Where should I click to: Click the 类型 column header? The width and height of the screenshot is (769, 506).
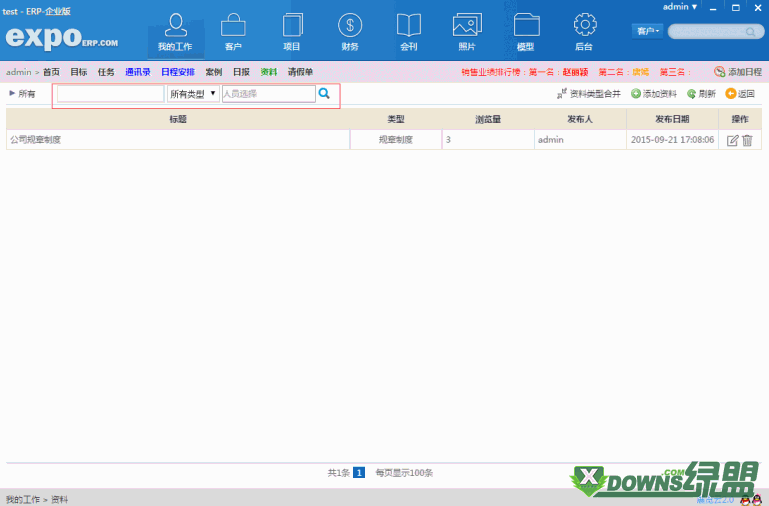[396, 119]
